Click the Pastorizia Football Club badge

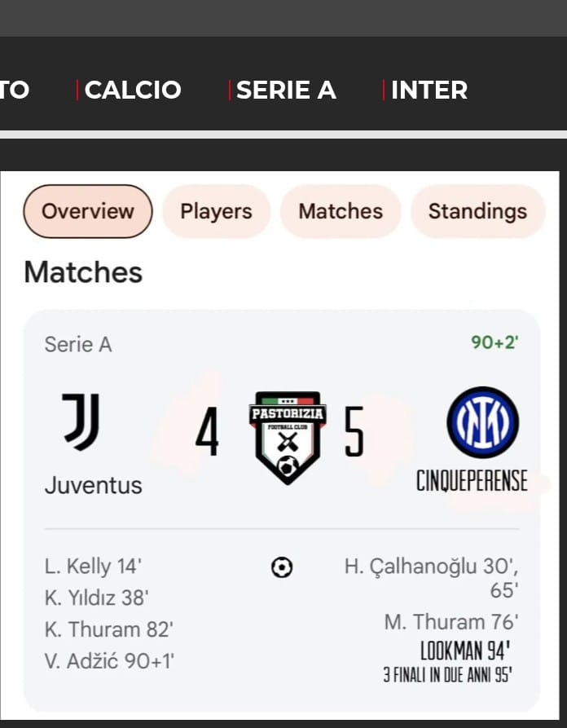[288, 438]
